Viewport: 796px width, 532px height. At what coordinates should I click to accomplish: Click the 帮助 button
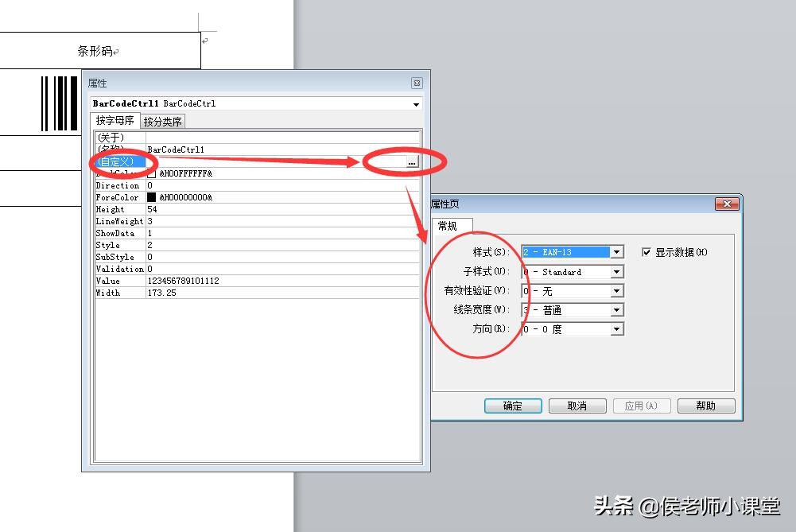(706, 406)
